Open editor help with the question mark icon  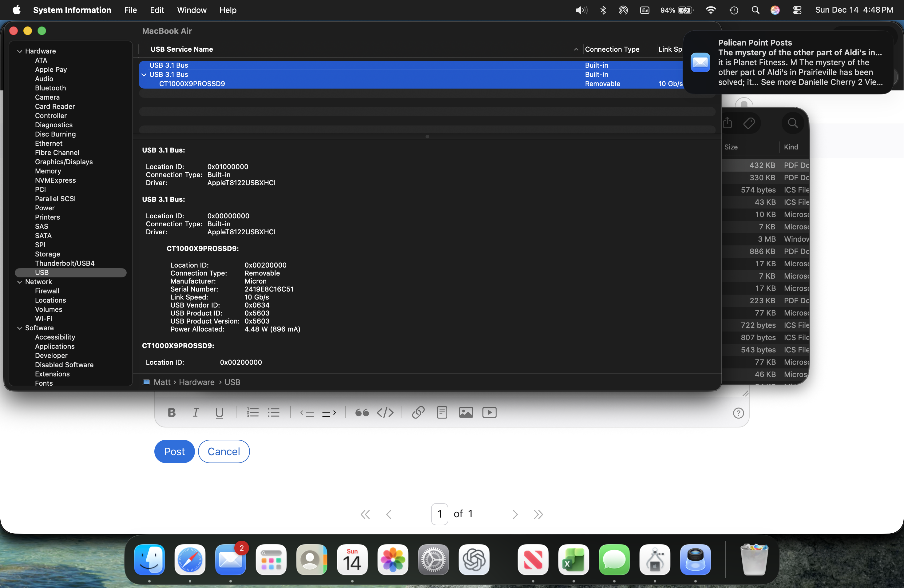[x=738, y=413]
